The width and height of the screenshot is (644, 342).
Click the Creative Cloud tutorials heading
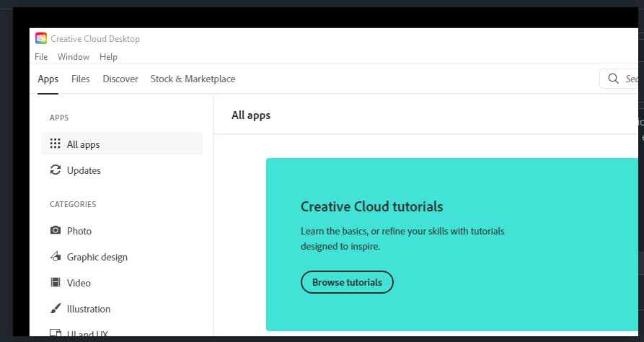tap(371, 206)
